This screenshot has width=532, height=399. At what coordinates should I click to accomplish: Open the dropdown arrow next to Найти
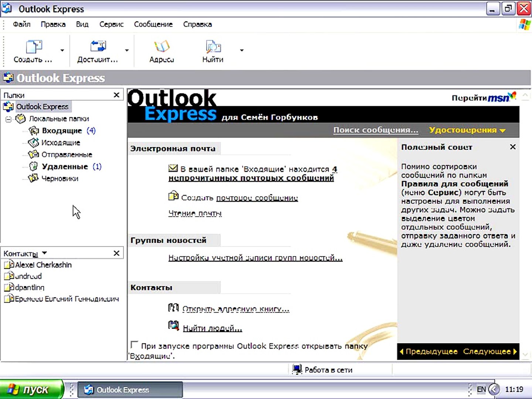pos(242,50)
